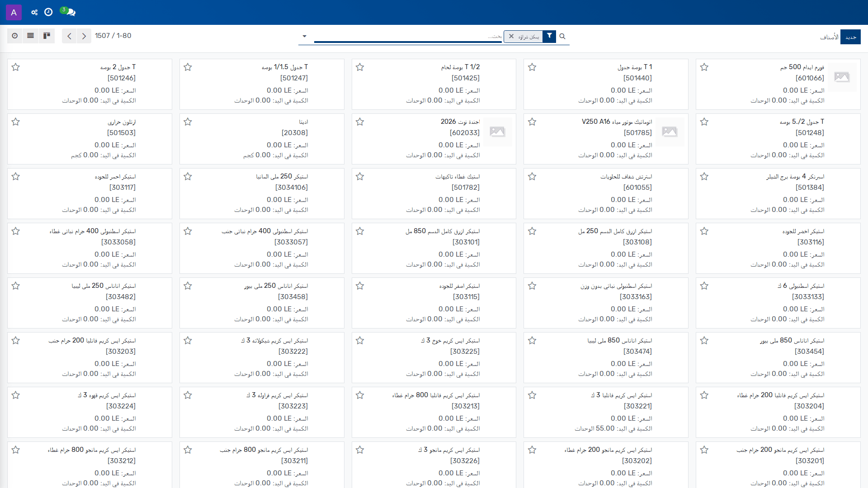This screenshot has height=488, width=868.
Task: Click the pager text 1-80 / 1507
Action: point(113,36)
